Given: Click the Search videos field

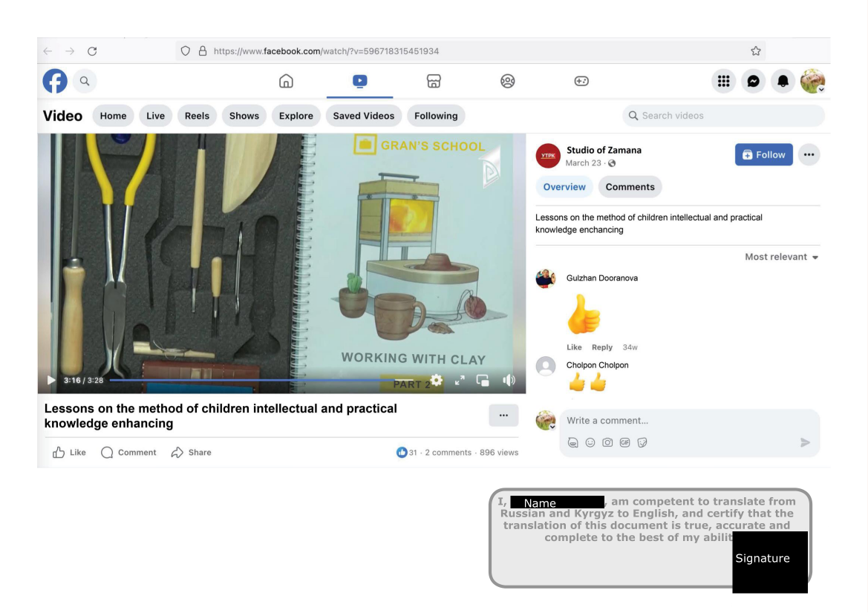Looking at the screenshot, I should (x=723, y=116).
